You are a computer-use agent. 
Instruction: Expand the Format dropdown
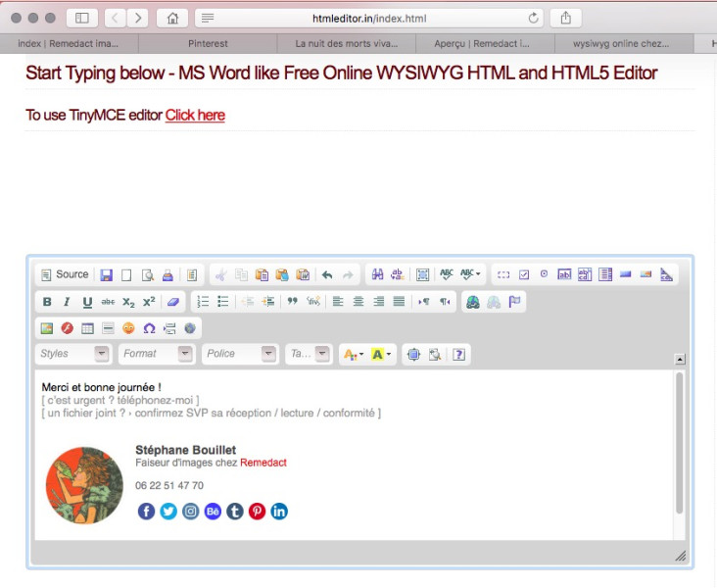click(x=157, y=354)
